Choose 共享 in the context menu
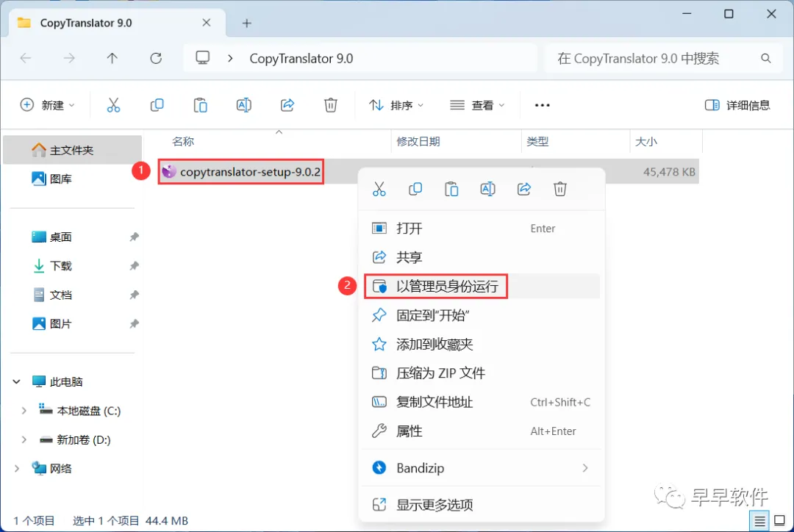The width and height of the screenshot is (794, 532). coord(482,257)
